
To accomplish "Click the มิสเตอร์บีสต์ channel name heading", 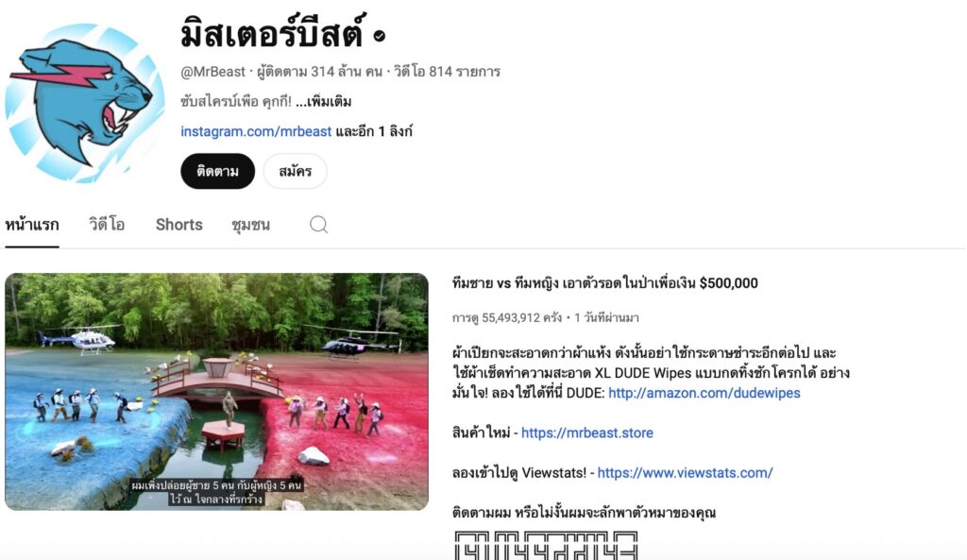I will [273, 34].
